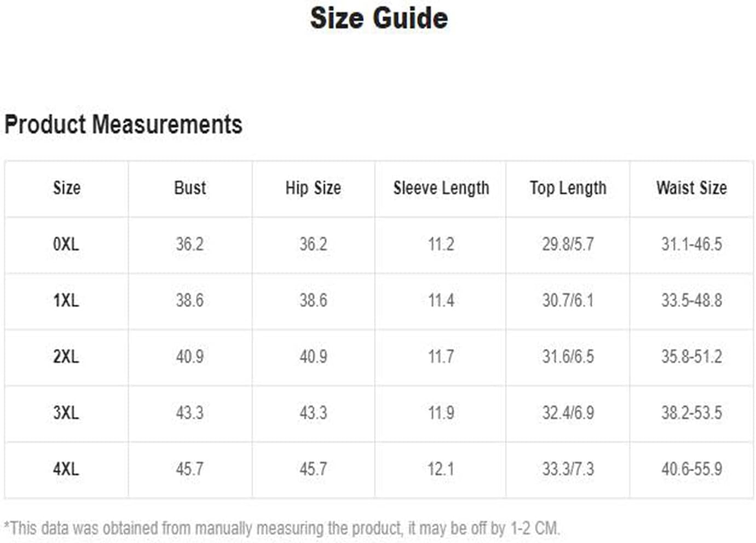Click the 4XL sleeve length 12.1
This screenshot has height=543, width=756.
pos(441,469)
